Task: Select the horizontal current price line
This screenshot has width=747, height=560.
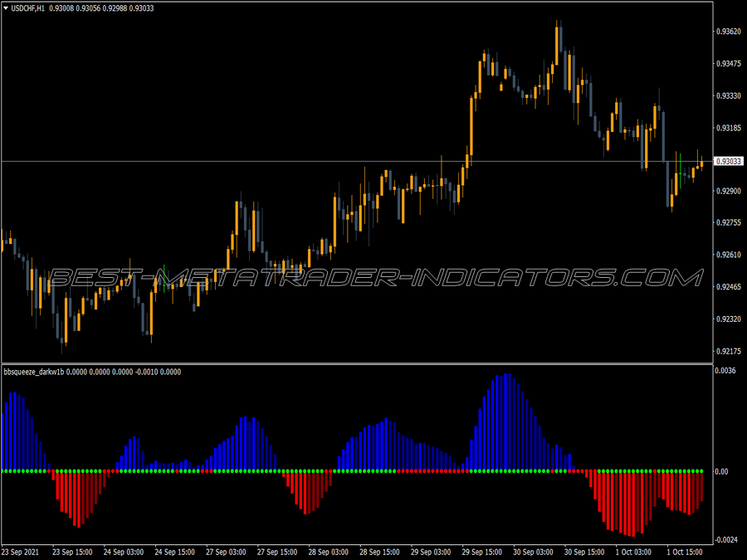Action: coord(357,162)
